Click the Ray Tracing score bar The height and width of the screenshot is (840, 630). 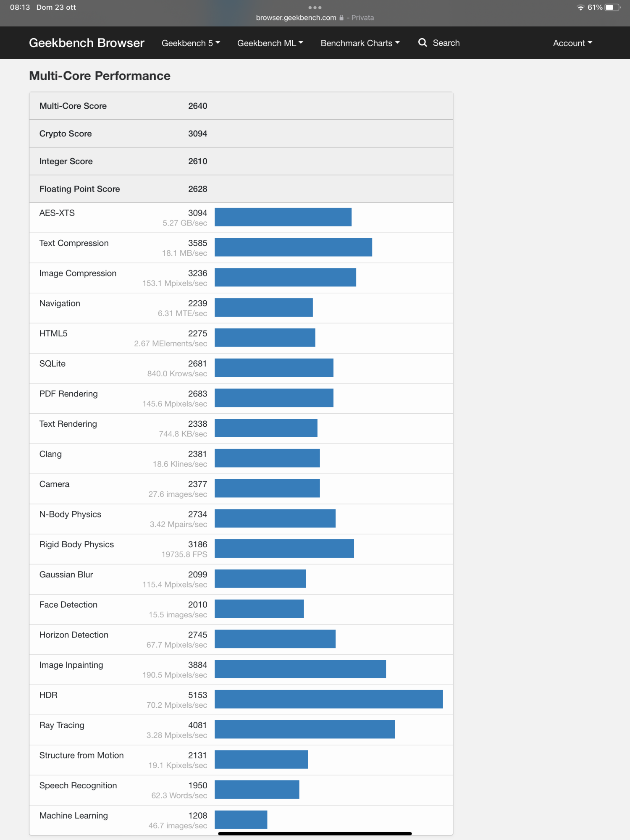(x=304, y=729)
